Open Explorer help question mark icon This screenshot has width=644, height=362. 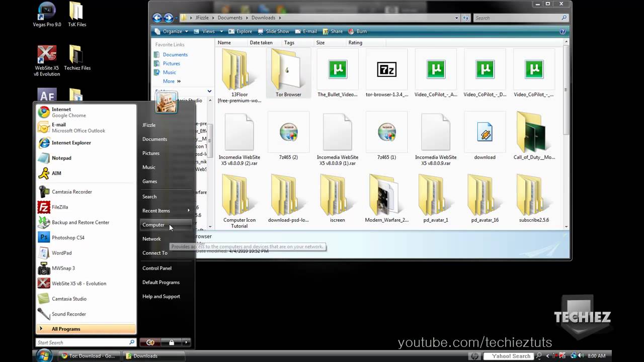(x=562, y=31)
